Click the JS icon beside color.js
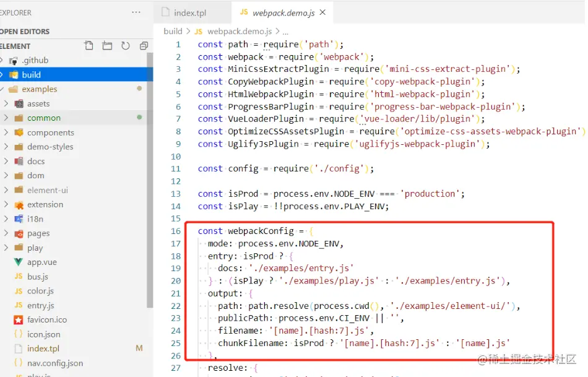 [x=19, y=291]
